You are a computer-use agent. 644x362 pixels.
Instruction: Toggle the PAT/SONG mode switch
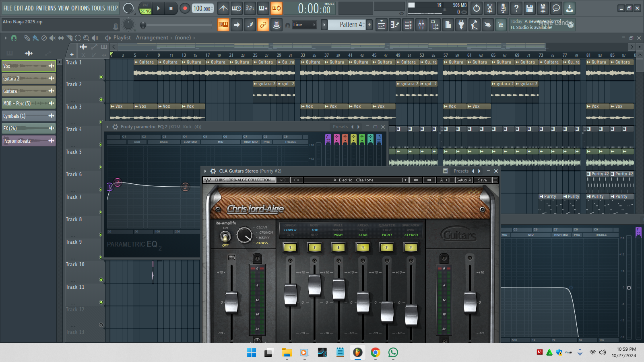click(145, 8)
